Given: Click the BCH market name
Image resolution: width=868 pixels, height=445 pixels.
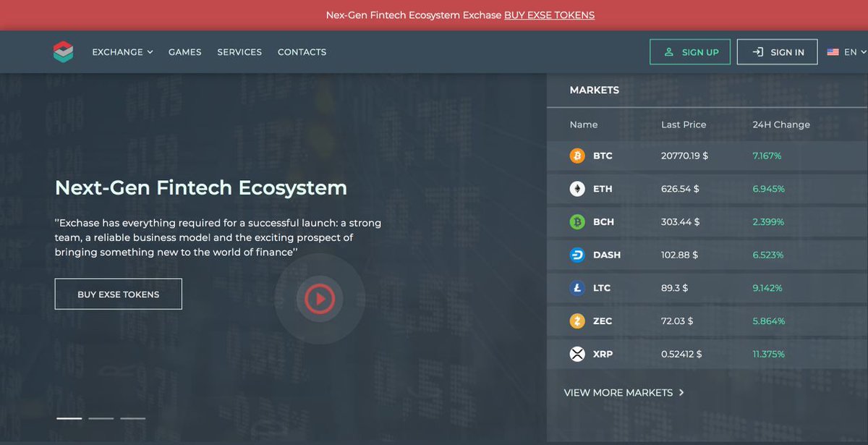Looking at the screenshot, I should 603,221.
